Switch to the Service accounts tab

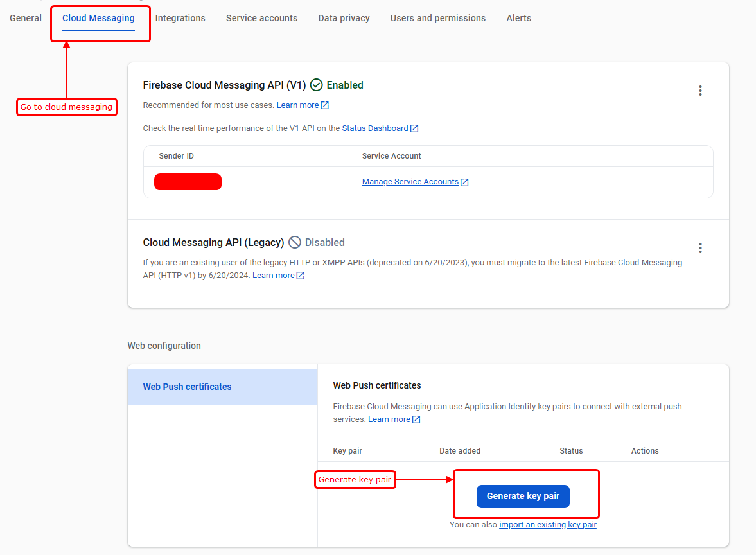(261, 18)
